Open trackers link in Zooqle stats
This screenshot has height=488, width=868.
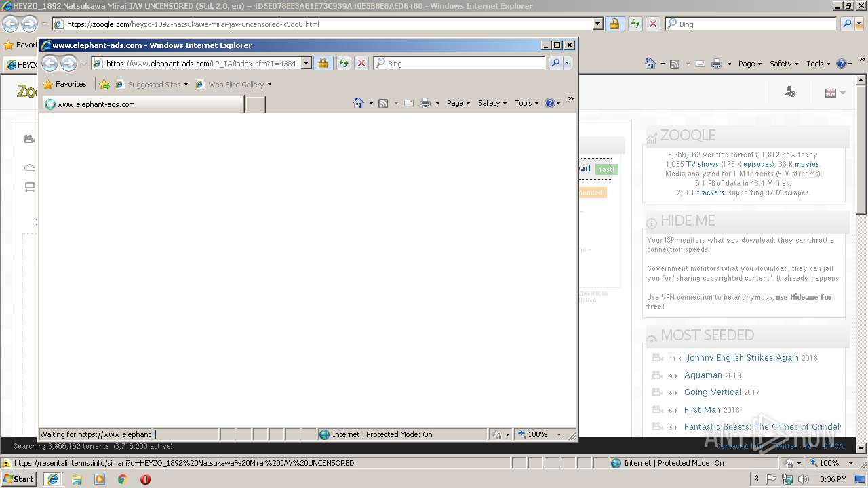711,192
